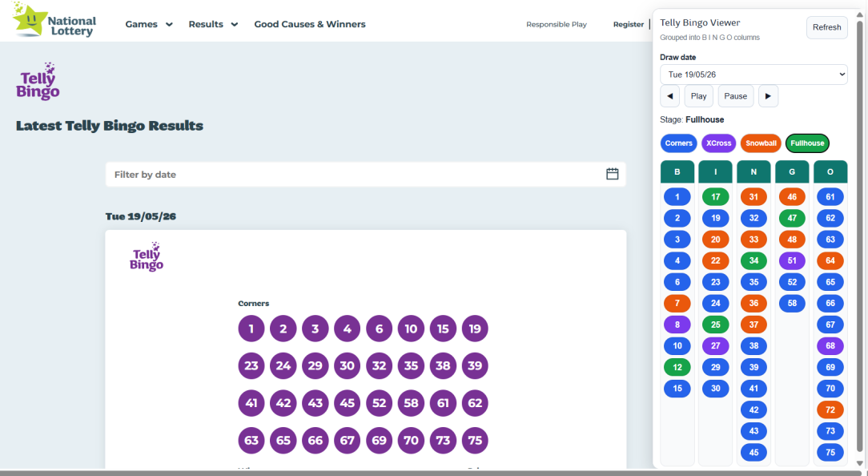Click blue ball 58 in G column

click(x=792, y=303)
